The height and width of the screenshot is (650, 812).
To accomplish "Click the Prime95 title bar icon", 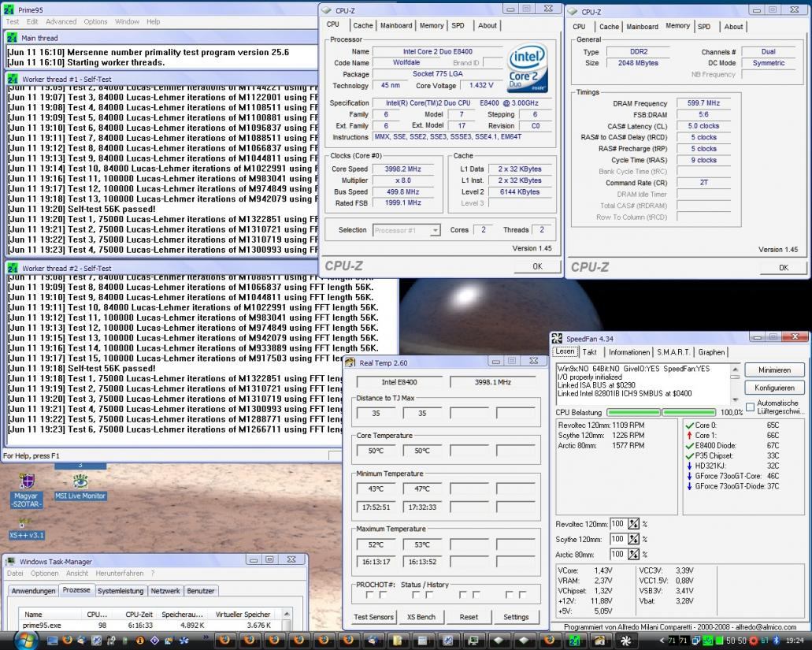I will coord(9,9).
